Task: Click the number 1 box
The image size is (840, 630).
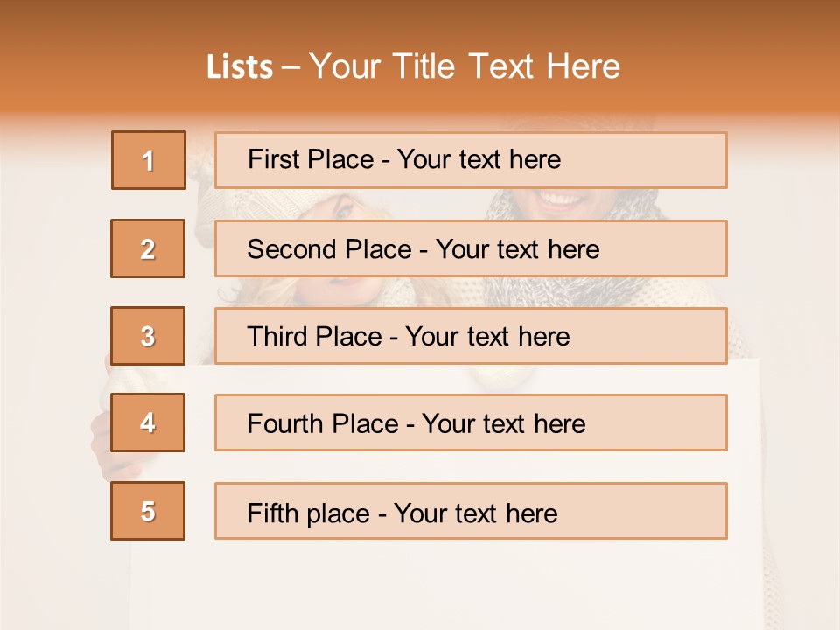Action: pos(149,160)
